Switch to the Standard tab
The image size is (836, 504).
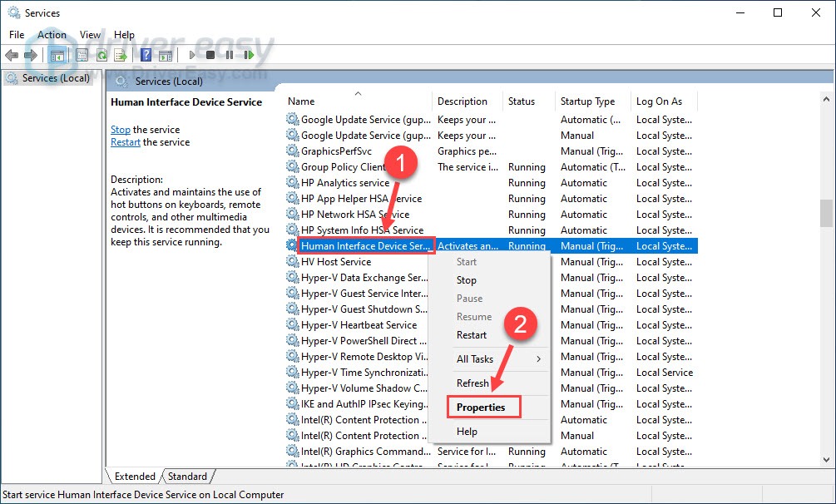[x=187, y=477]
